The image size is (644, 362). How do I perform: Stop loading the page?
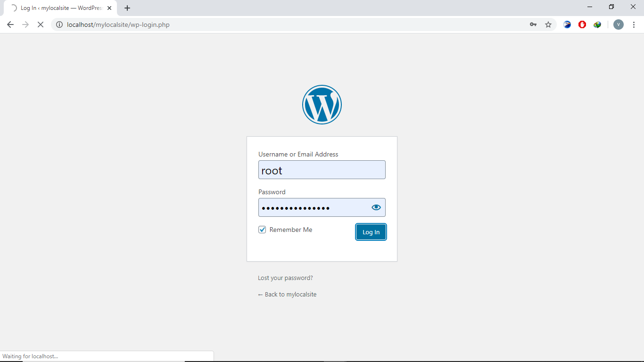tap(41, 25)
